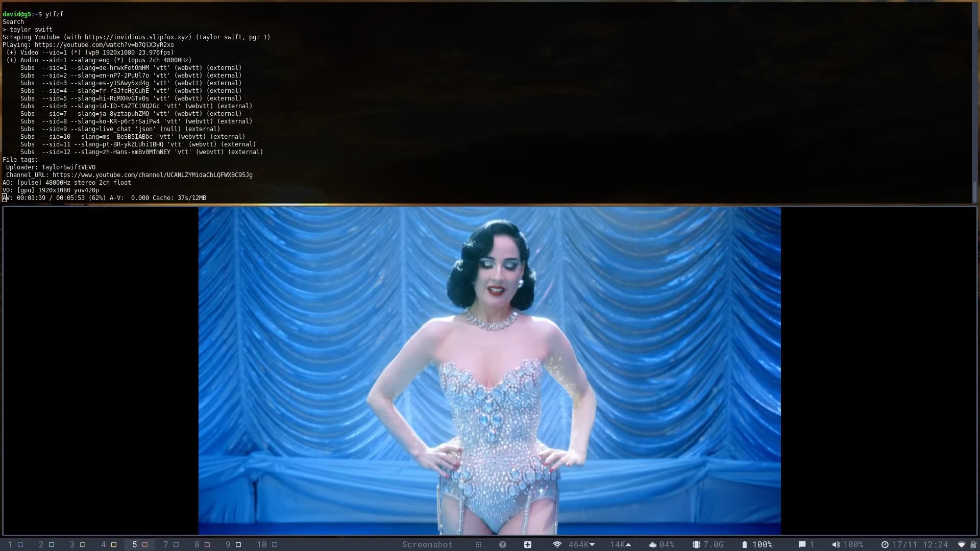Click the grid dots icon near Screenshot

478,544
